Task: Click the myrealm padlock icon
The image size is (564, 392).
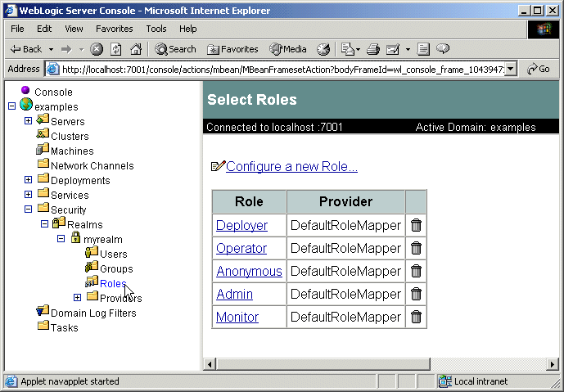Action: (75, 237)
